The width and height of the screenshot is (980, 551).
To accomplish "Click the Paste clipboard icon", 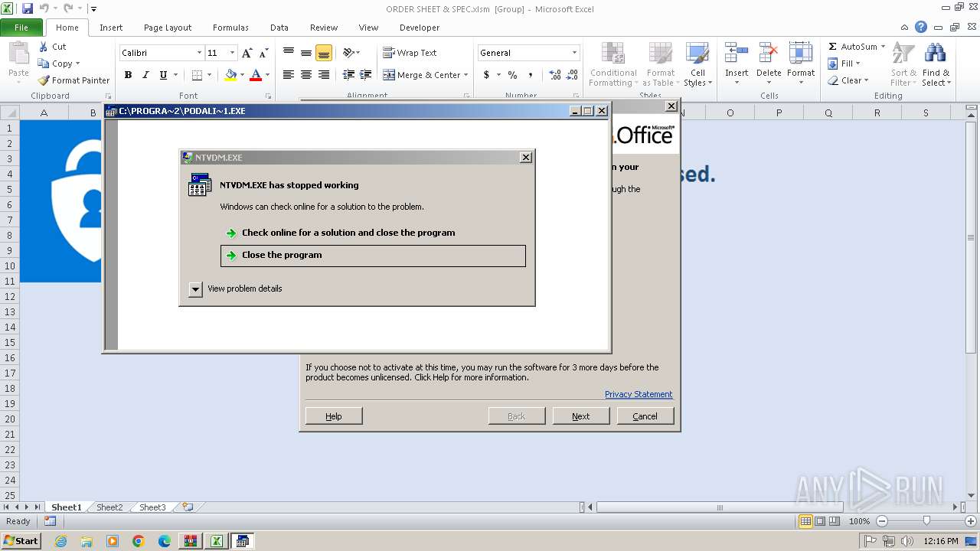I will [x=18, y=54].
